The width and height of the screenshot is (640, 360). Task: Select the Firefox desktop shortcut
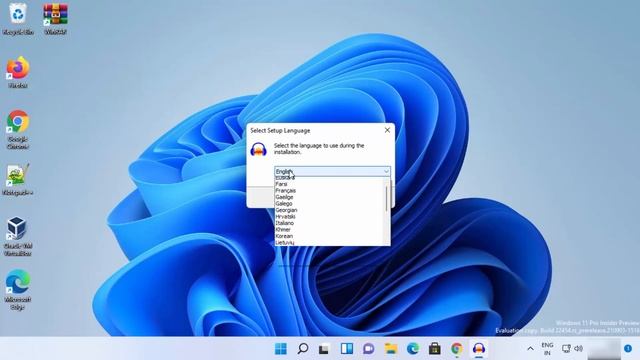(x=18, y=73)
